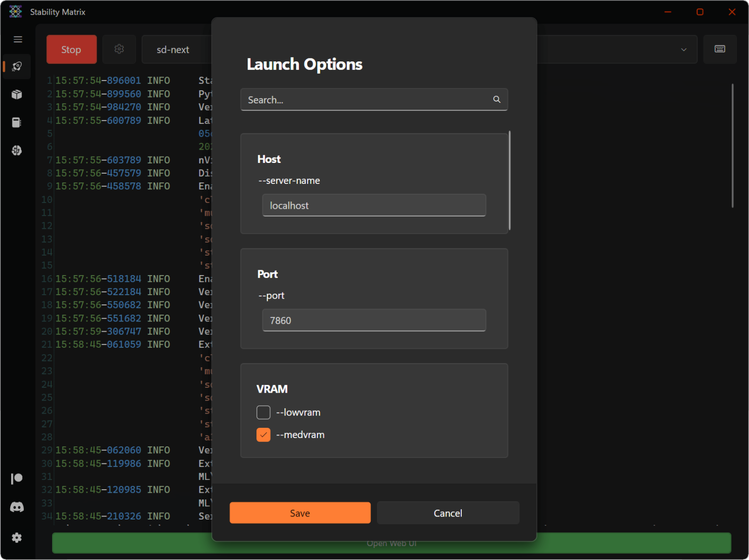Expand the package selection dropdown chevron
The image size is (749, 560).
click(x=684, y=50)
